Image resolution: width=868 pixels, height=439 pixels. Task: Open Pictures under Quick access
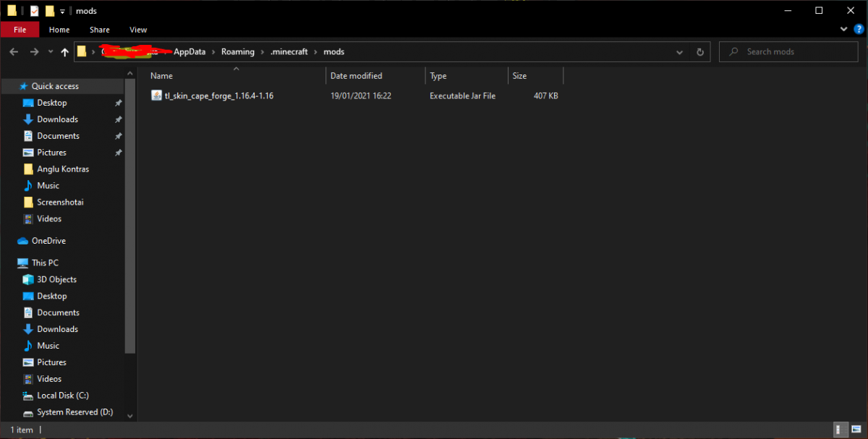click(51, 153)
